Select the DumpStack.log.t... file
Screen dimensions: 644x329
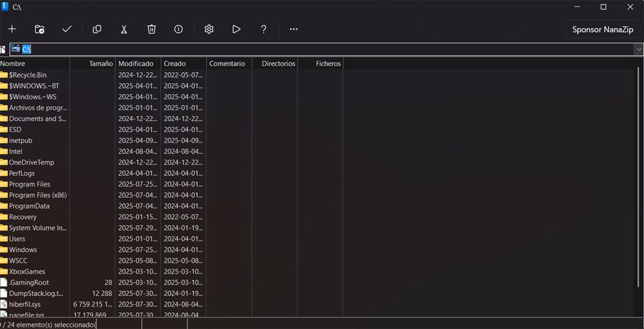click(37, 293)
